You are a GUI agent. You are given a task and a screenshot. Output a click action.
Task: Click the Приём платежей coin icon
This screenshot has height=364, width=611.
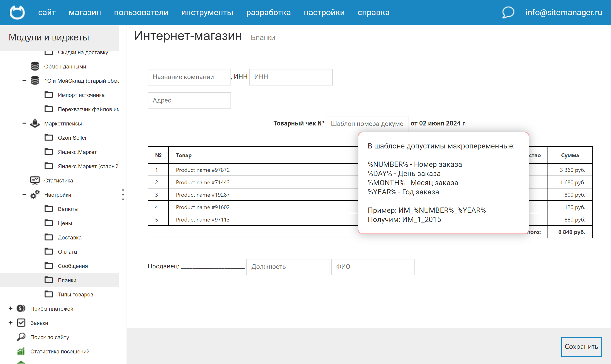click(21, 309)
